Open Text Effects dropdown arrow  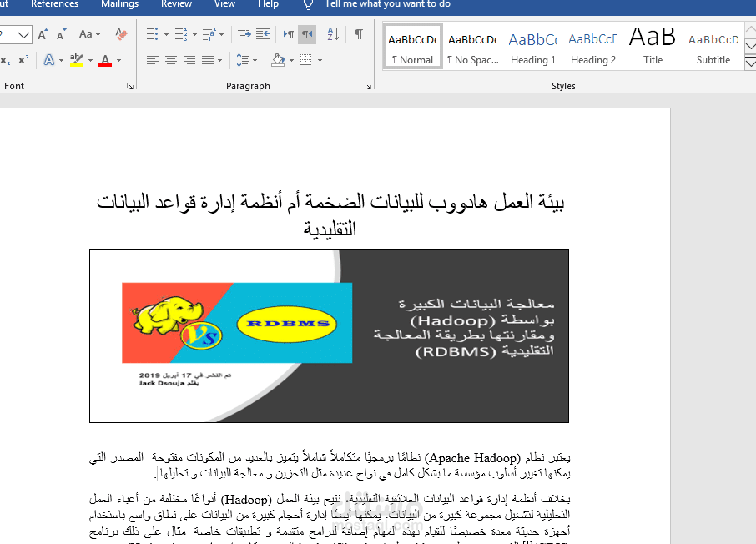pos(61,61)
